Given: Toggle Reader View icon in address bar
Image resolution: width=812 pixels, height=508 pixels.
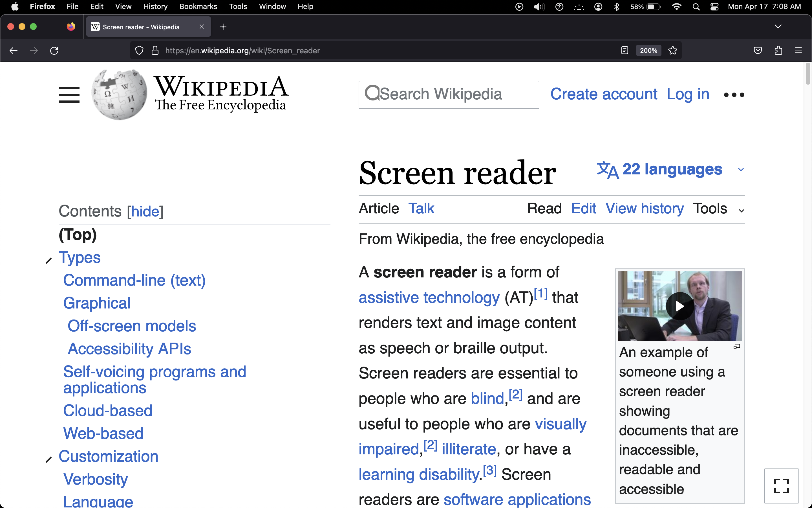Looking at the screenshot, I should point(625,51).
